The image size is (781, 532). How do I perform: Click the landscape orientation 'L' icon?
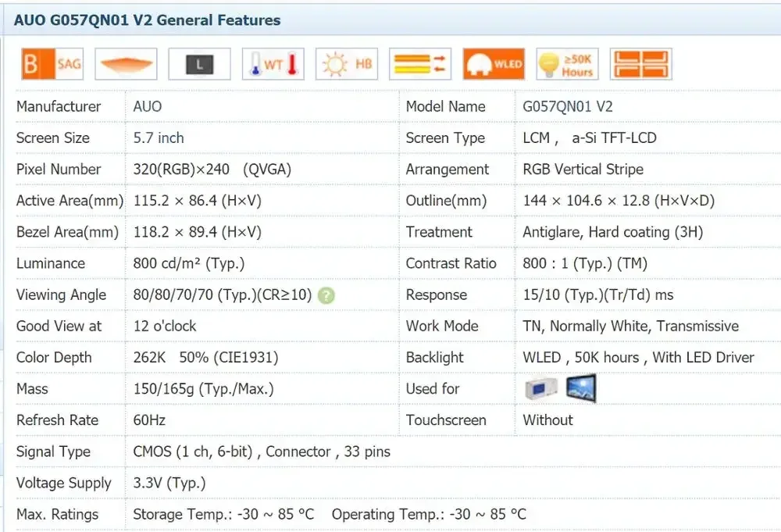coord(199,64)
